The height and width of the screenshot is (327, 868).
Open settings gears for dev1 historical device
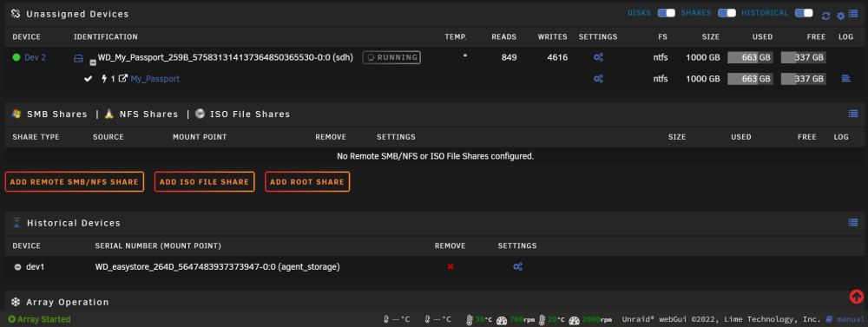coord(517,266)
